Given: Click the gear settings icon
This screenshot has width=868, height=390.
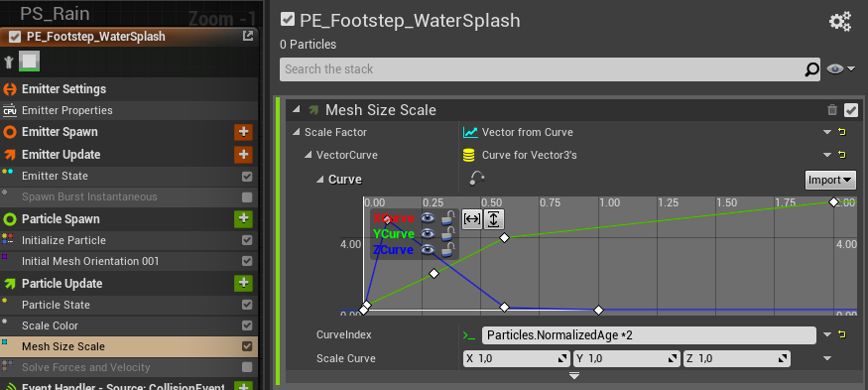Looking at the screenshot, I should point(840,22).
